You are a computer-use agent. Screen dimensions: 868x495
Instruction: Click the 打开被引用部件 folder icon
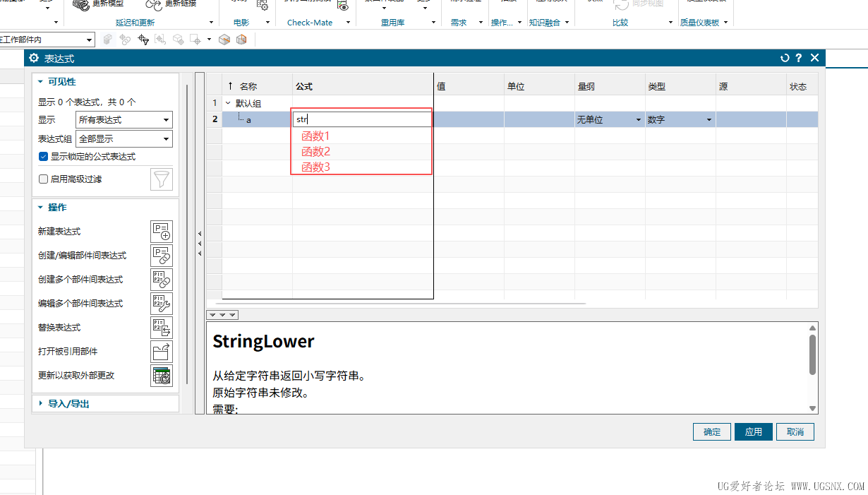coord(162,352)
